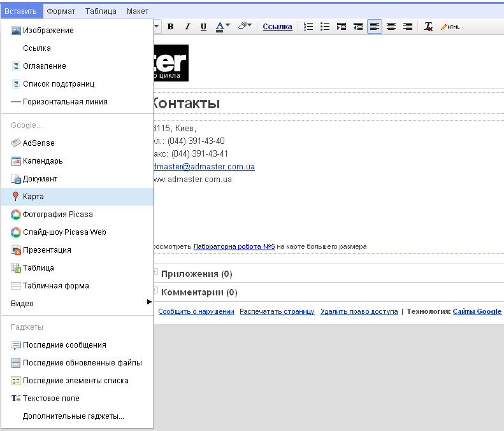Select Изображение from insert menu
This screenshot has height=431, width=504.
coord(77,31)
